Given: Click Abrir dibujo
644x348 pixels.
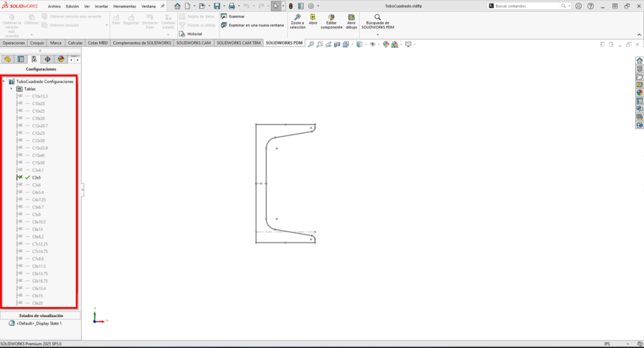Looking at the screenshot, I should pyautogui.click(x=352, y=21).
